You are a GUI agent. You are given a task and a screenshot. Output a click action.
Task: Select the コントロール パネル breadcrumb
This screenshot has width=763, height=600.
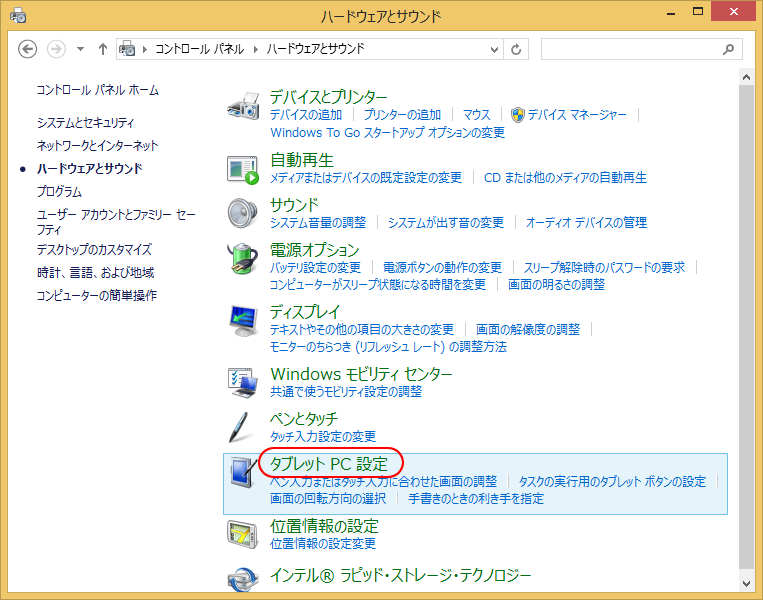click(x=200, y=49)
